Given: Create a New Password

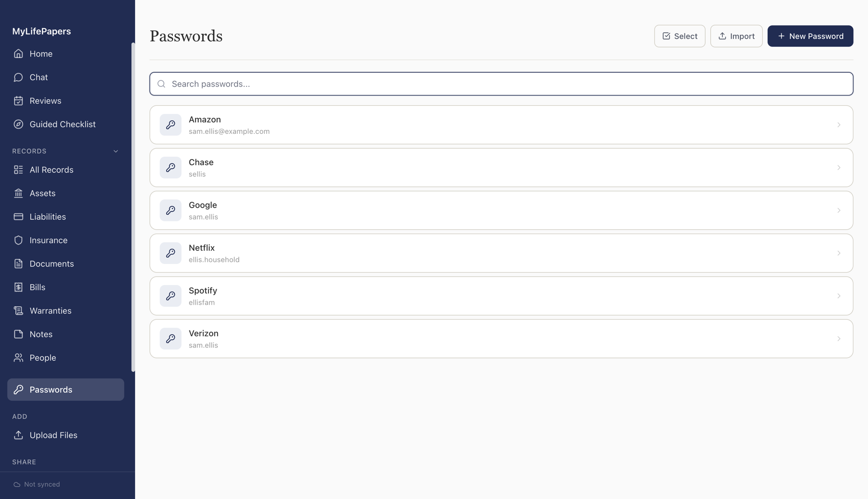Looking at the screenshot, I should [810, 36].
